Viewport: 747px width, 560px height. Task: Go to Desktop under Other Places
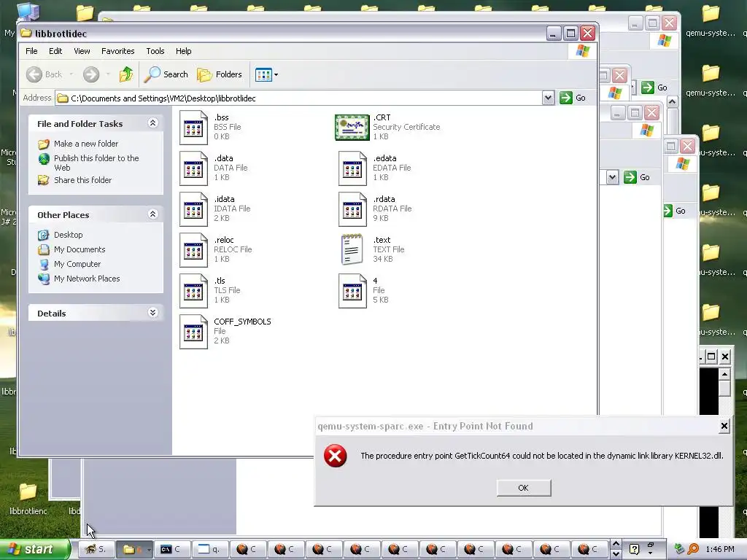pyautogui.click(x=68, y=235)
